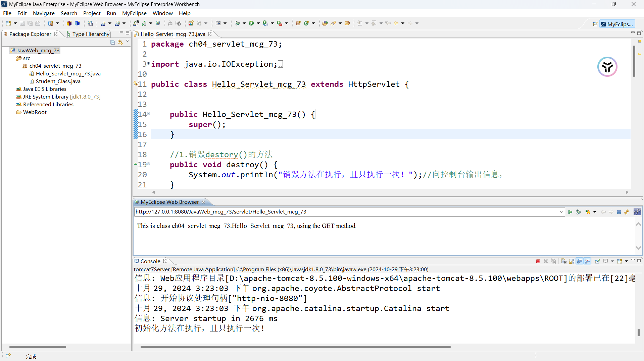Image resolution: width=644 pixels, height=361 pixels.
Task: Open the Open Console dropdown arrow
Action: click(626, 261)
